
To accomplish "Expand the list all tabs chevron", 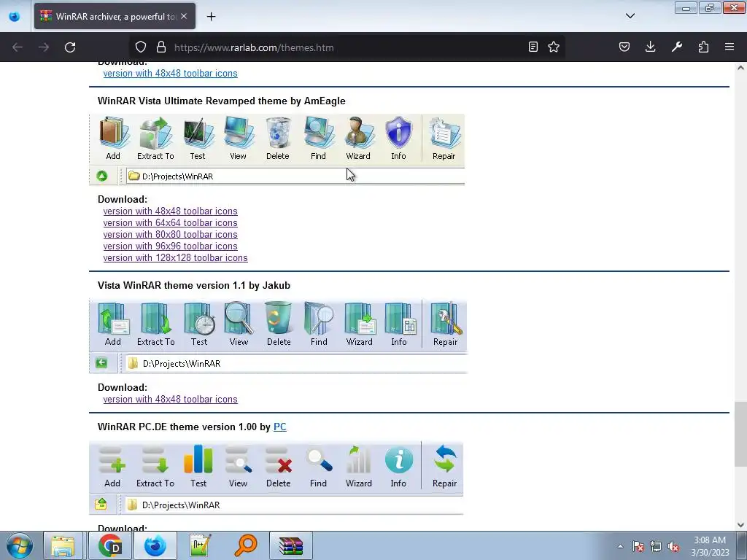I will pos(630,16).
